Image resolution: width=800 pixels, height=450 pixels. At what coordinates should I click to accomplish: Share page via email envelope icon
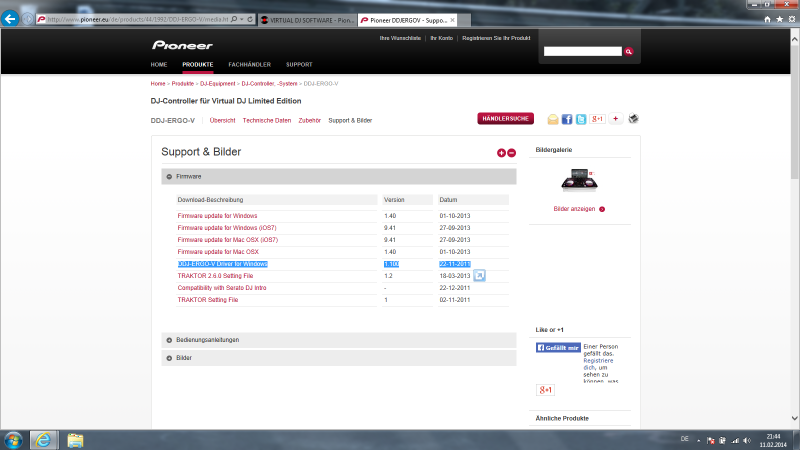pyautogui.click(x=553, y=119)
